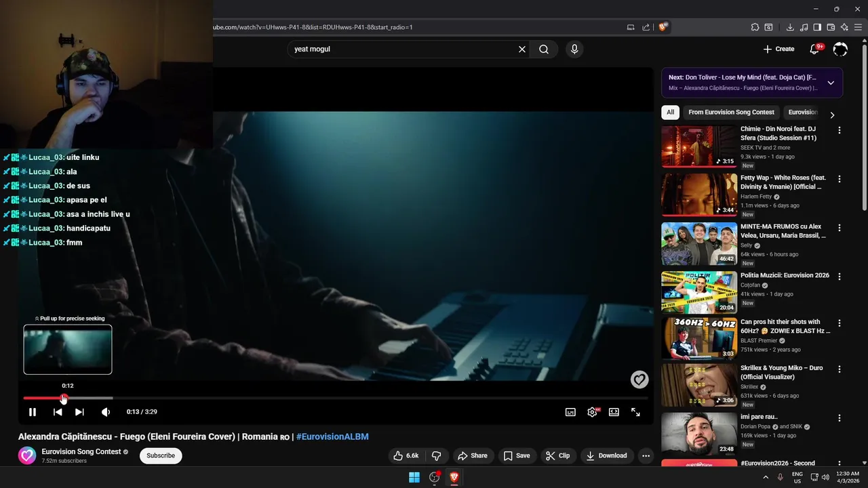Open options for Politia Muzicii video
868x488 pixels.
[x=840, y=277]
